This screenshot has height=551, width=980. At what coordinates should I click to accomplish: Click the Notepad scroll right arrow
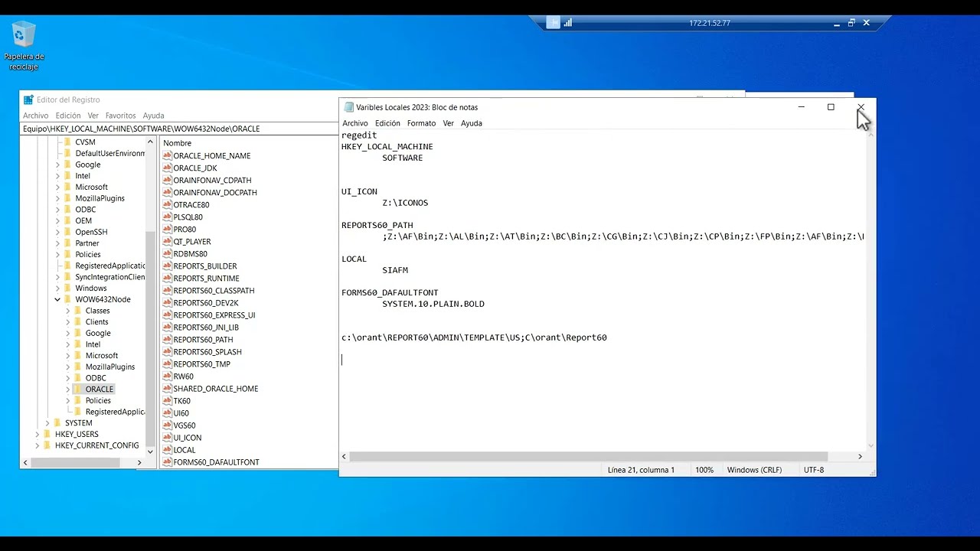860,456
